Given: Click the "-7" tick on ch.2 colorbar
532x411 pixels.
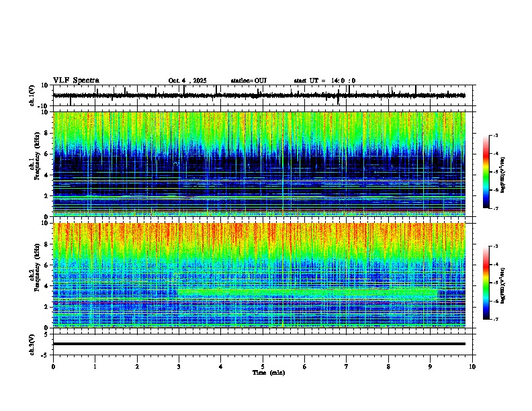Looking at the screenshot, I should [496, 319].
